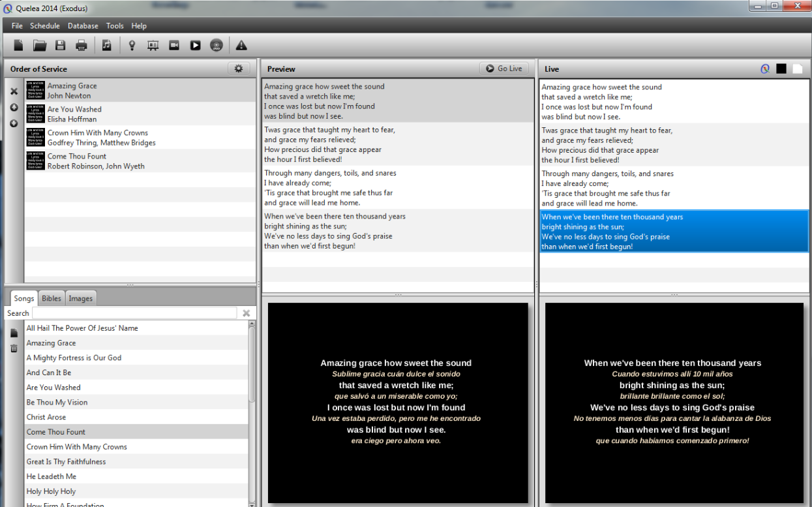Switch to the Images tab
This screenshot has width=812, height=507.
coord(81,298)
